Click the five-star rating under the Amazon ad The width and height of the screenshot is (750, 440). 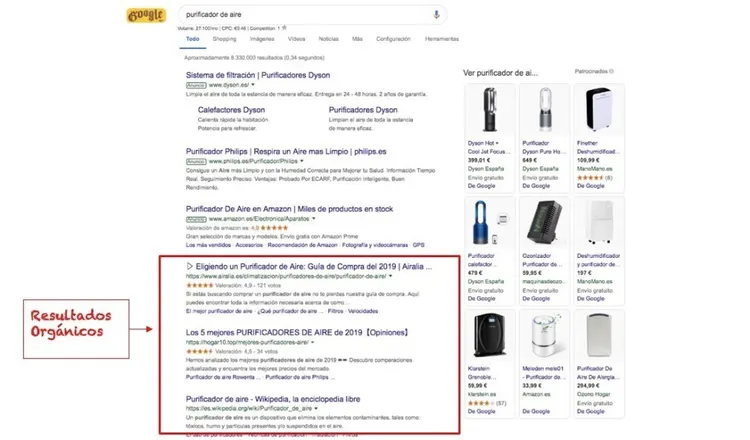pos(274,228)
